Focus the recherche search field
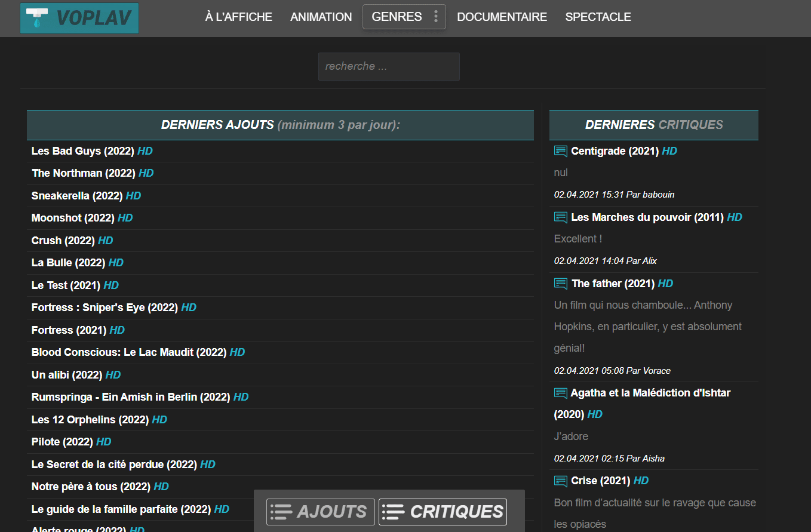 (x=389, y=66)
